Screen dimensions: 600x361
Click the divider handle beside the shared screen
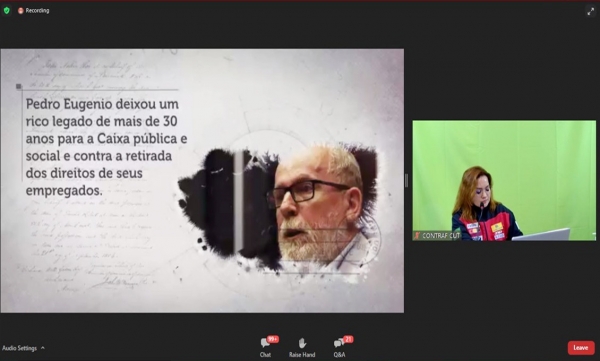pos(406,181)
